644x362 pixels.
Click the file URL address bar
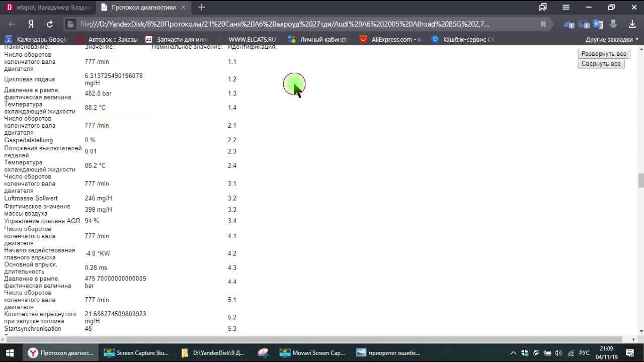click(x=284, y=24)
